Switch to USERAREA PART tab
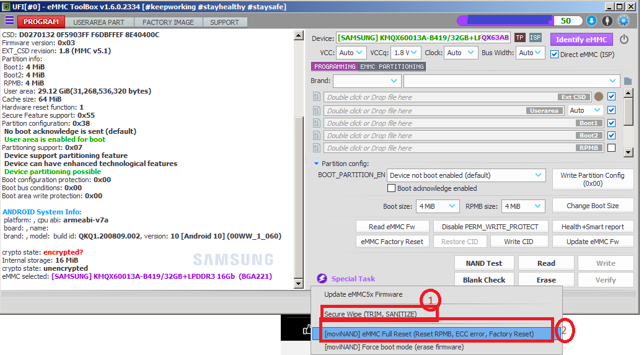 click(x=99, y=22)
